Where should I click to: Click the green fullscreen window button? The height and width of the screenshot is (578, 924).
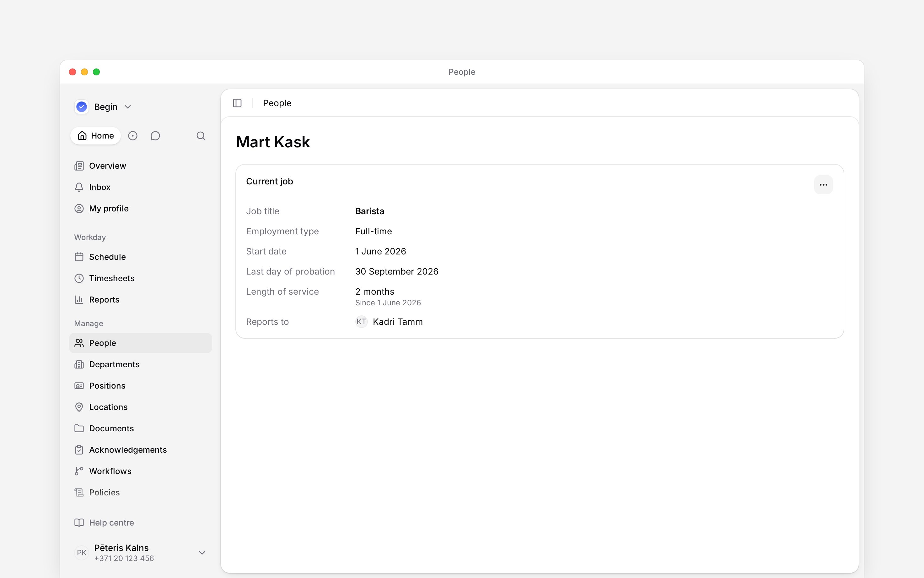click(x=97, y=72)
